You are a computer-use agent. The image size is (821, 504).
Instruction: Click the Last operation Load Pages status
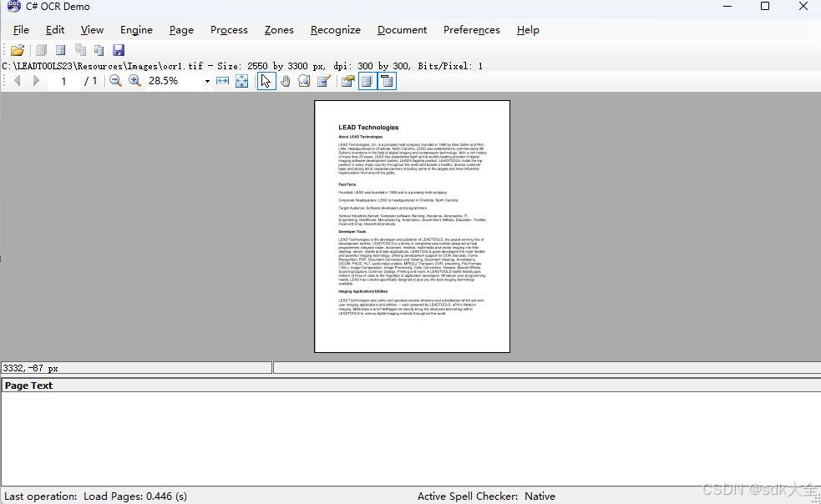point(95,496)
